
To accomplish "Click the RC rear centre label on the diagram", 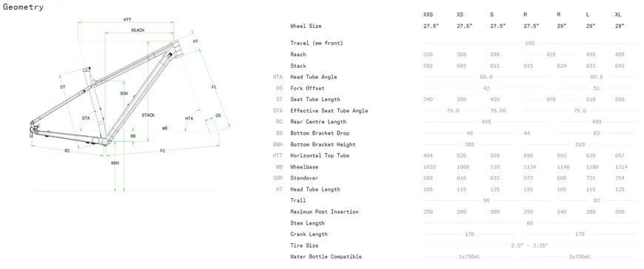I will pos(67,151).
